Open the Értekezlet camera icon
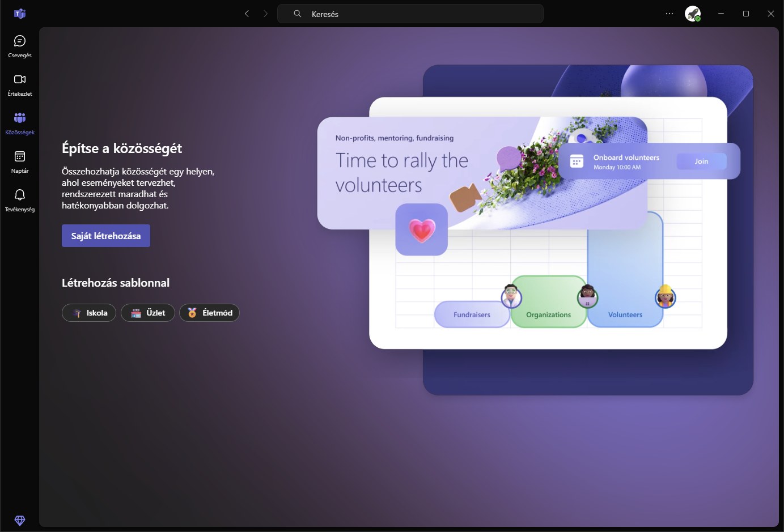 (20, 79)
